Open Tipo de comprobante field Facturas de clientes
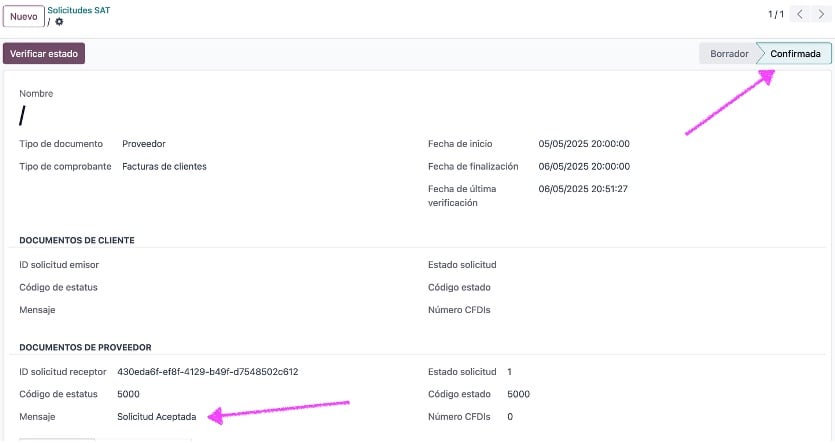Screen dimensions: 835x443 (x=164, y=166)
